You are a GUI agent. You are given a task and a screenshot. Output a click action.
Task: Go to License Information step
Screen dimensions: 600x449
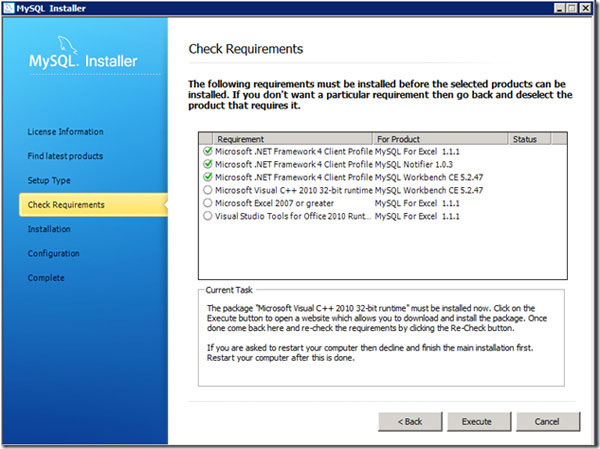click(65, 132)
